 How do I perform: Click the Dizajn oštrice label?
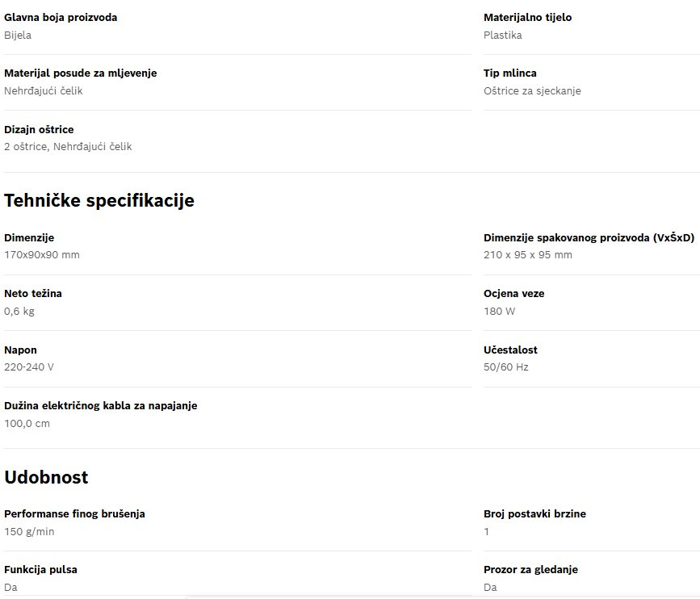click(39, 129)
